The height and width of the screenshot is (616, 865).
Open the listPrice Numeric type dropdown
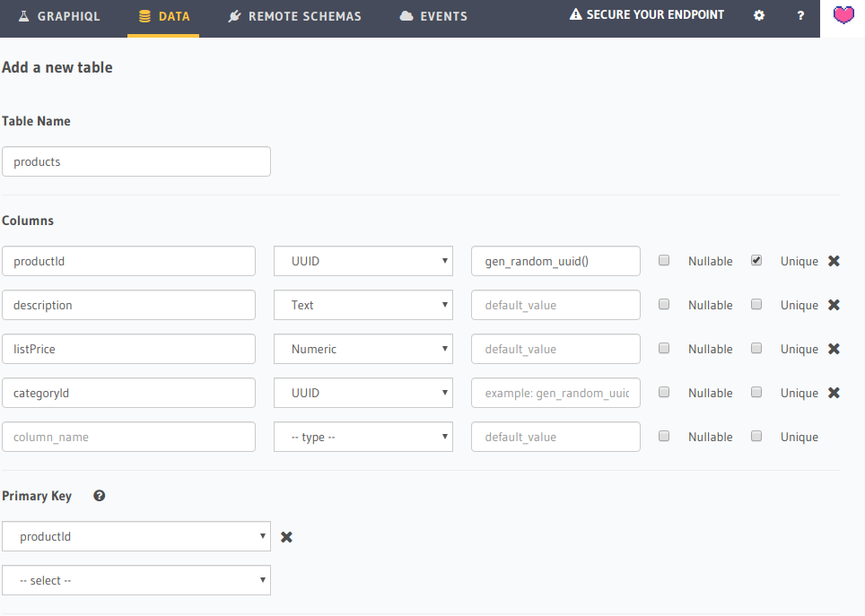(x=363, y=349)
